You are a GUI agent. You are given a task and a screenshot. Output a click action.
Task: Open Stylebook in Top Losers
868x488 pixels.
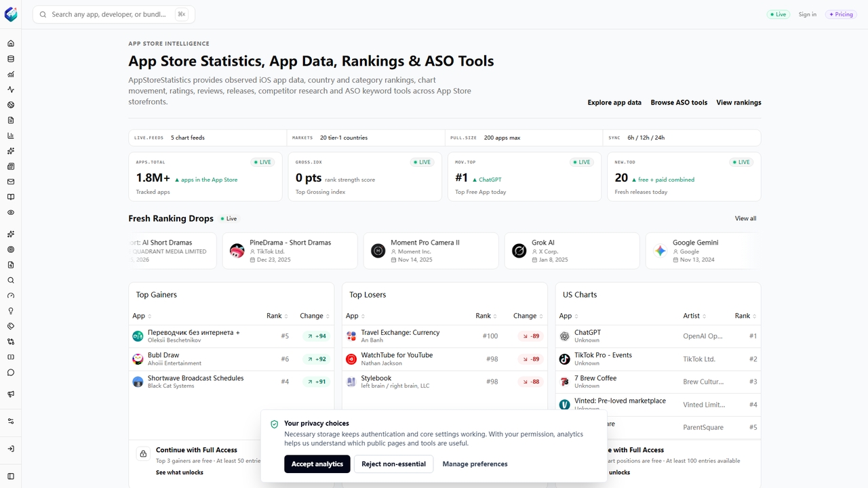[445, 382]
